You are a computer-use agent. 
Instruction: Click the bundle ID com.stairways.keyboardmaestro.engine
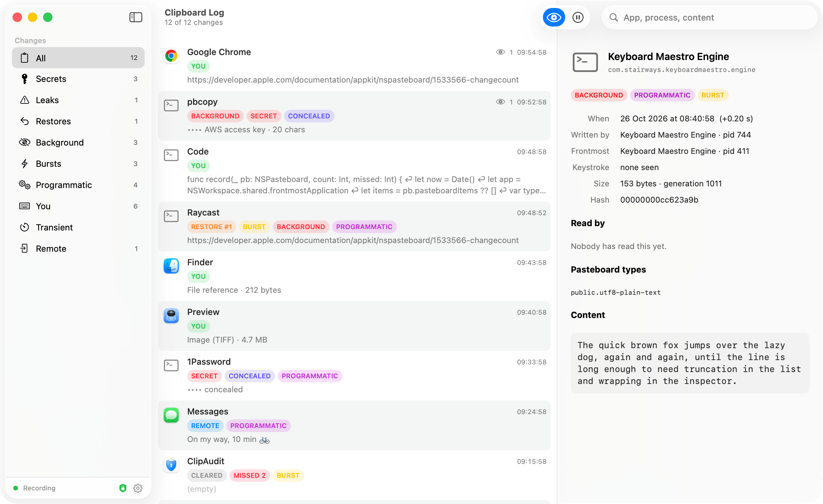tap(681, 70)
